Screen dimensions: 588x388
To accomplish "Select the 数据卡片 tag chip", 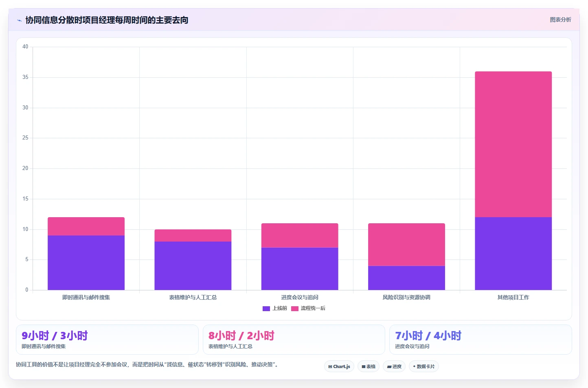I will (x=423, y=366).
